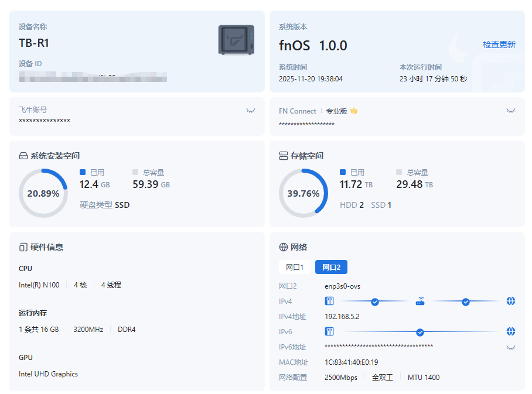Select the 网口2 tab
This screenshot has height=394, width=532.
331,268
